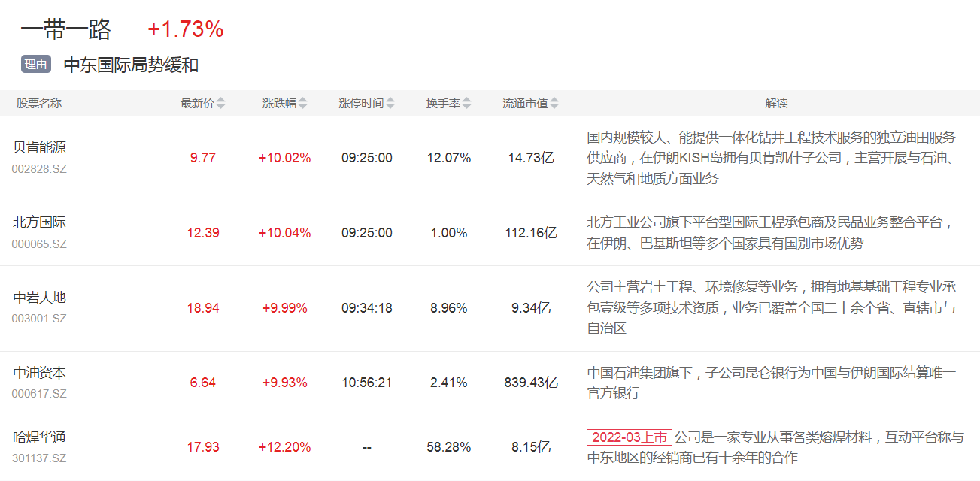Click the sector gain +1.73%
Screen dimensions: 980x481
[186, 29]
